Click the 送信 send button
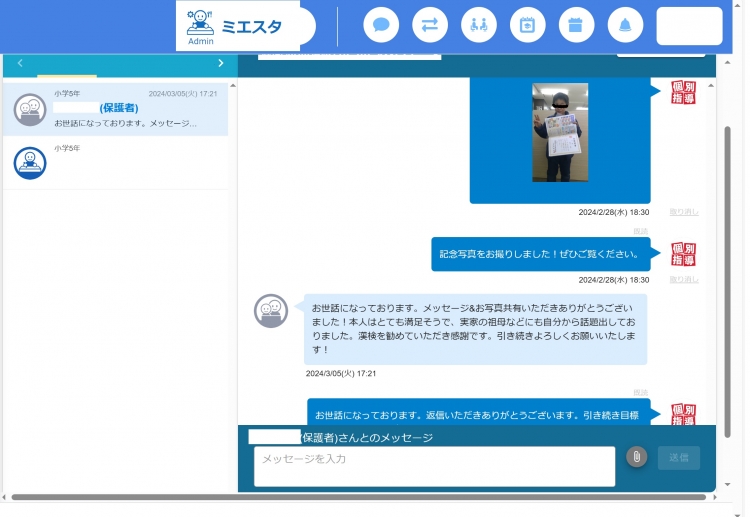 point(678,457)
